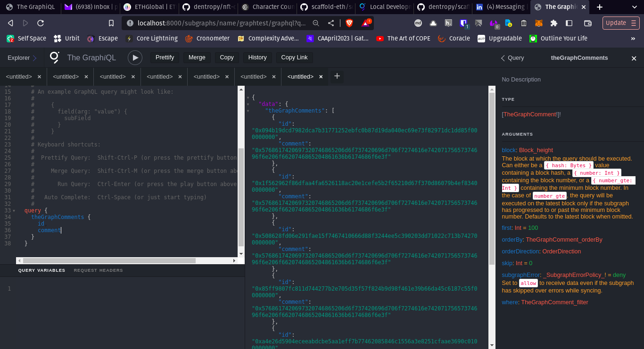Open the Core Lightning bookmark

pos(151,39)
